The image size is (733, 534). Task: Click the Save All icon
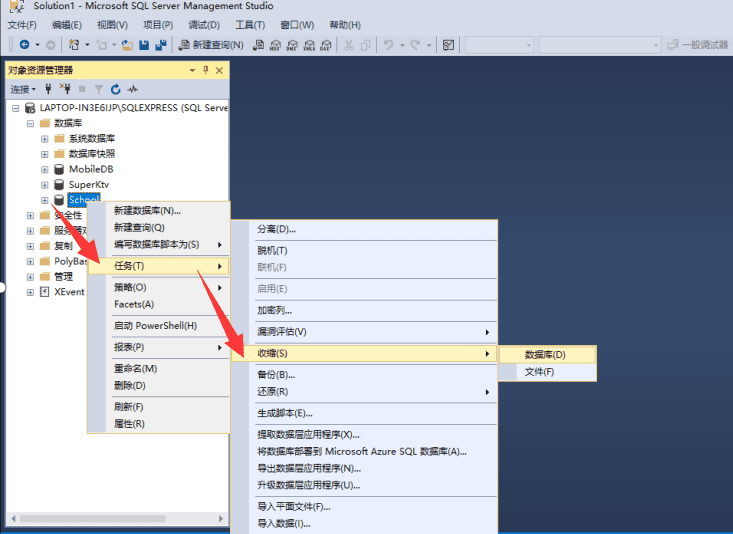pyautogui.click(x=161, y=45)
